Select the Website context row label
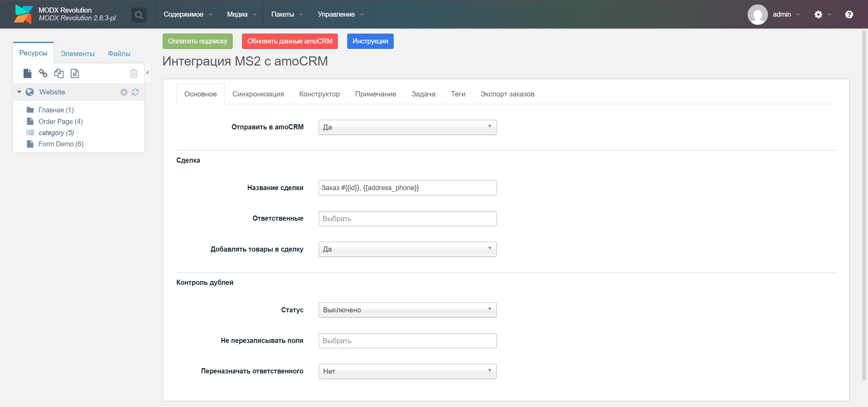Screen dimensions: 868x407 52,92
